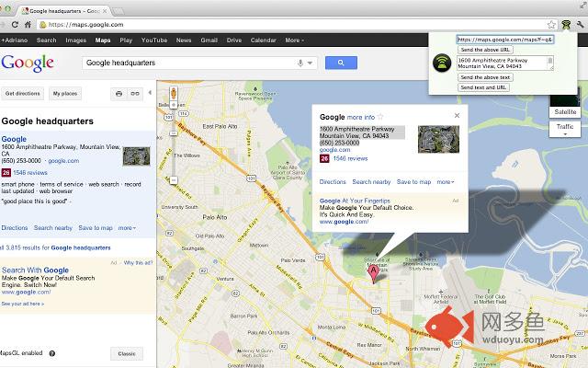Click the bookmark star in address bar
Viewport: 588px width, 368px height.
(x=550, y=24)
